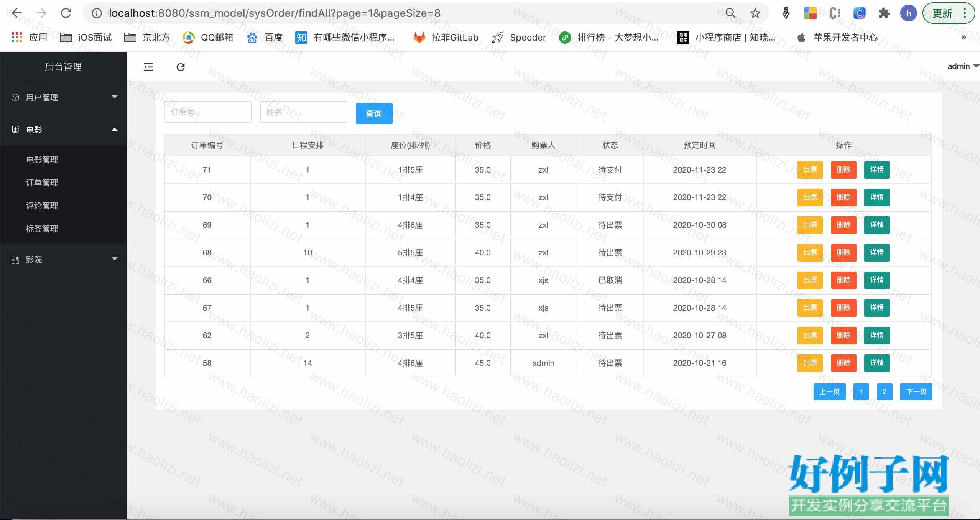The image size is (980, 520).
Task: Expand the 影院 sidebar menu
Action: pos(63,259)
